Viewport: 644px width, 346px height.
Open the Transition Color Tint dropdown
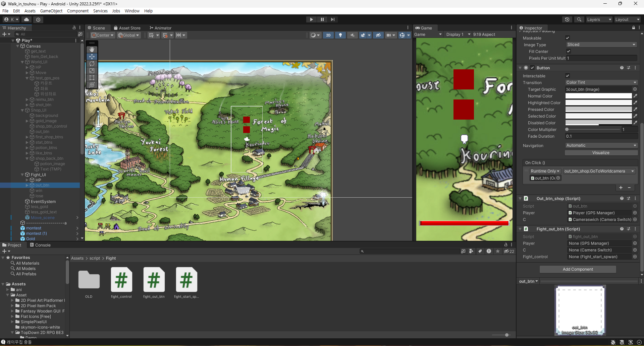601,82
